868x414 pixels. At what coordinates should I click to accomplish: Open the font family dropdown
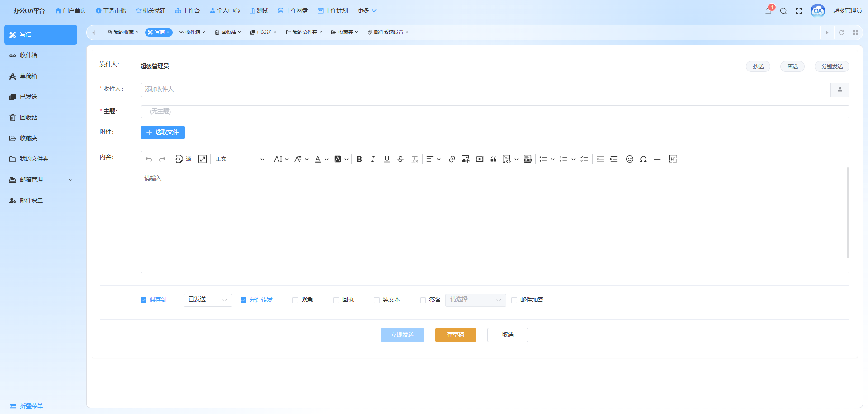point(301,159)
